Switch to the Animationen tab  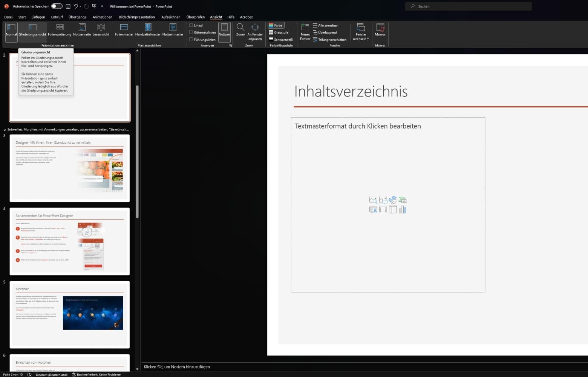[102, 17]
